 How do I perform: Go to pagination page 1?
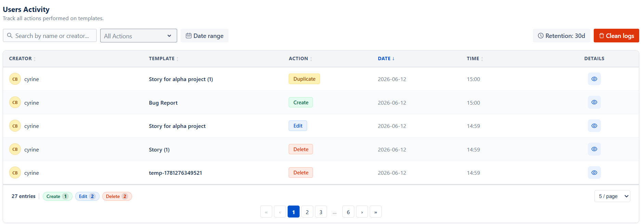293,212
